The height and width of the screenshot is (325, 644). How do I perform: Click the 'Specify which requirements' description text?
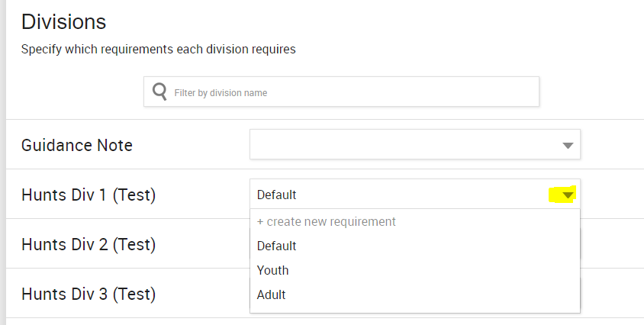click(158, 50)
